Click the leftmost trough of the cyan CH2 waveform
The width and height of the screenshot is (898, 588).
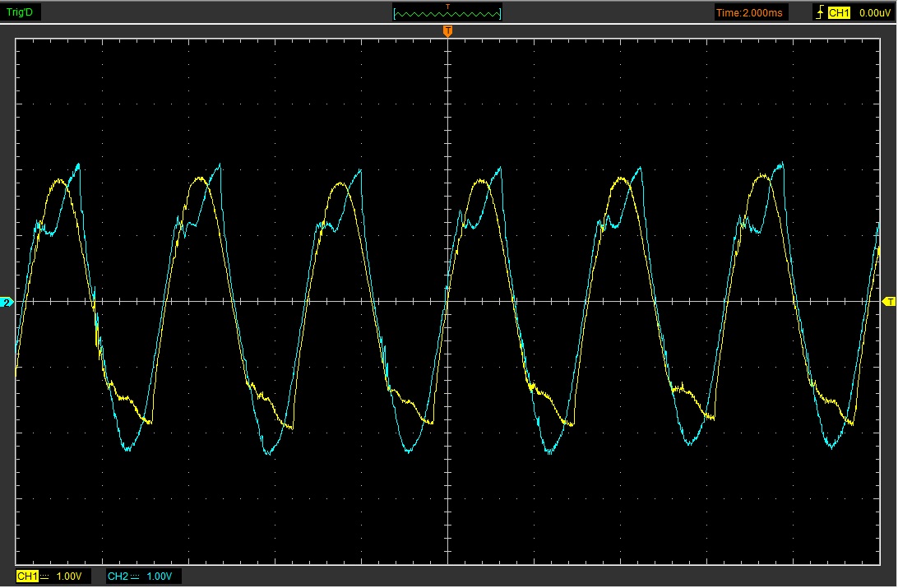127,450
